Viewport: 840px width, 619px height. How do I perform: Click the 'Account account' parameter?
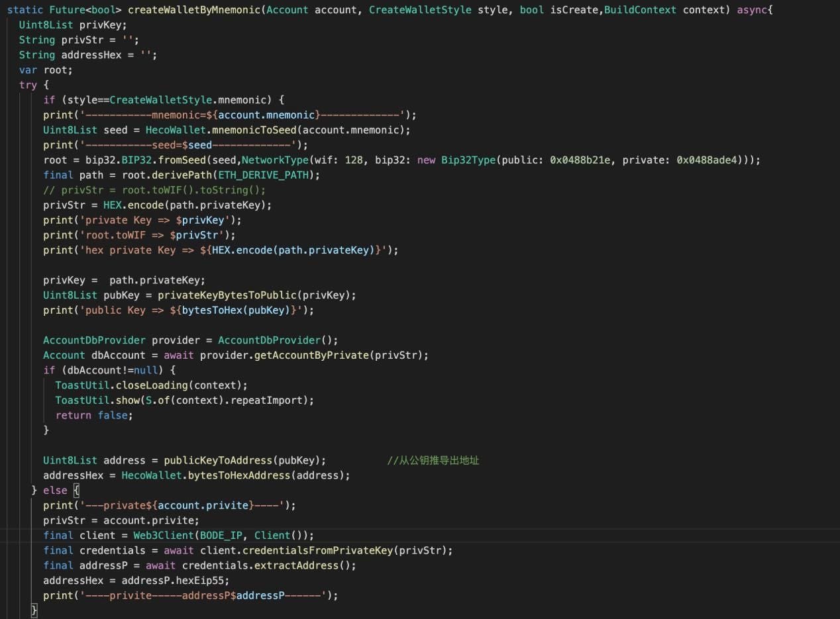[311, 11]
